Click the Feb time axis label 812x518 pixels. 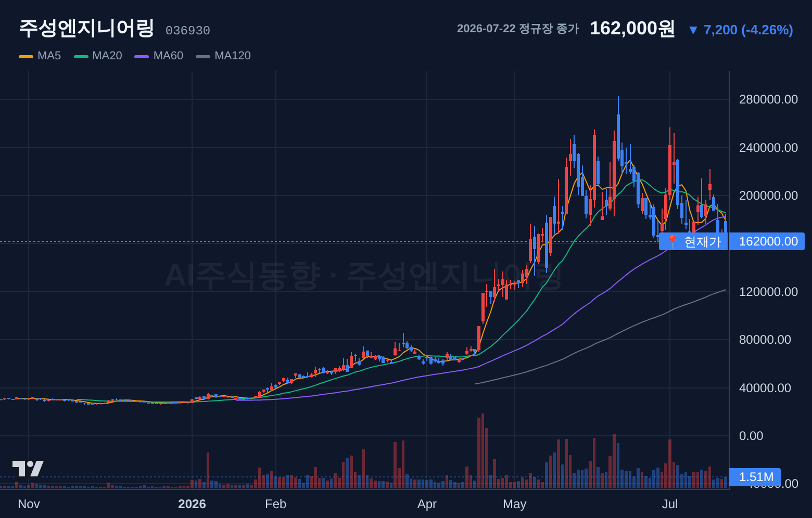(275, 504)
